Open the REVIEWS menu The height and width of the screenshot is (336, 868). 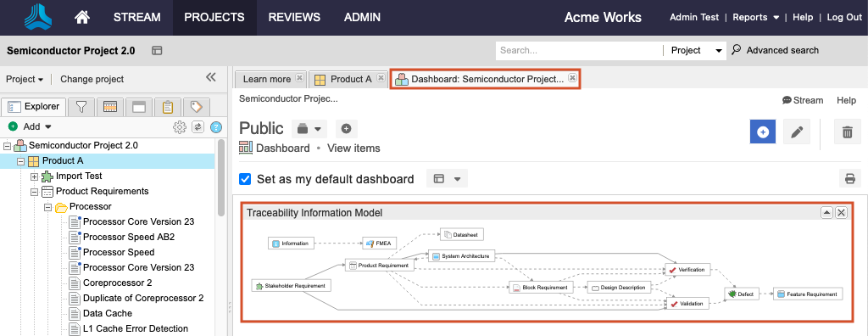click(x=294, y=17)
